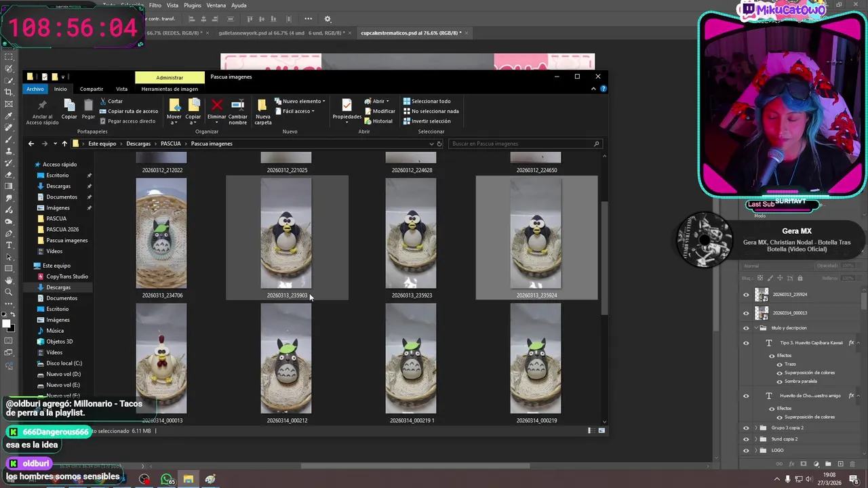868x488 pixels.
Task: Toggle visibility of titulo y decripcion group
Action: (746, 328)
